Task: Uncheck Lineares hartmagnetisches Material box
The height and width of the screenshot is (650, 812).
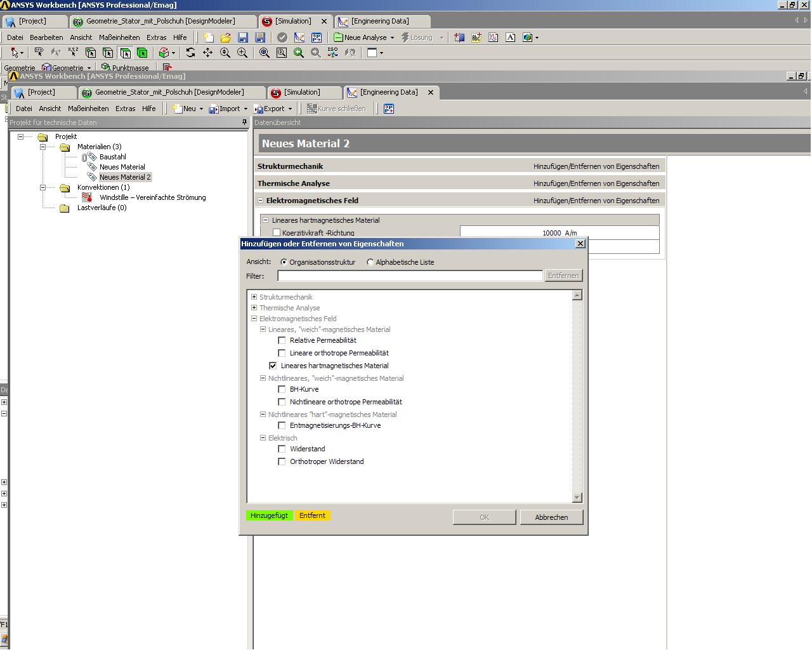Action: coord(273,366)
